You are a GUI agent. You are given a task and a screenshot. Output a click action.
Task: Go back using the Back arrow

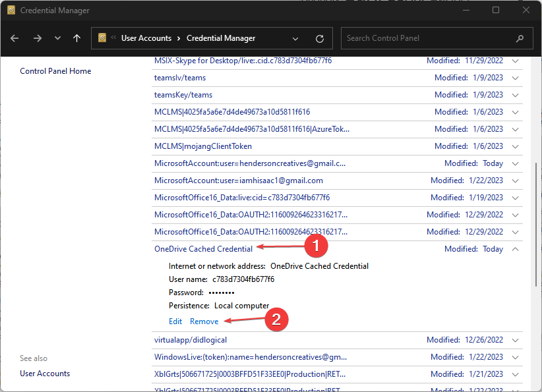point(15,38)
